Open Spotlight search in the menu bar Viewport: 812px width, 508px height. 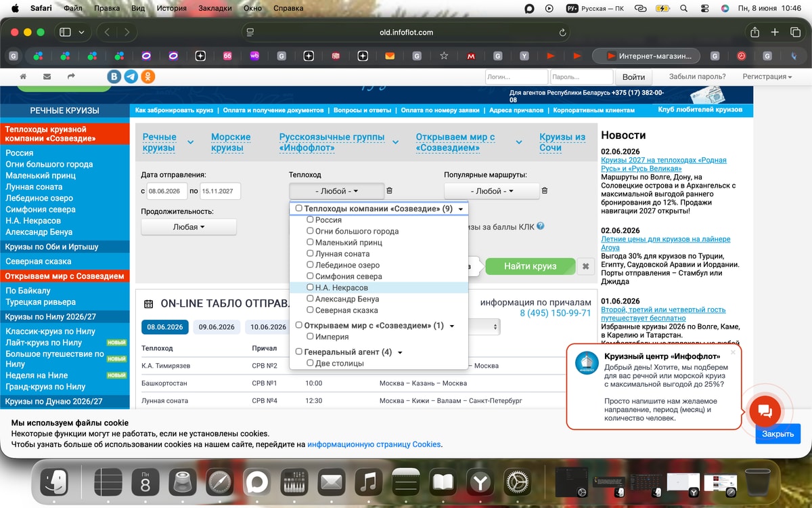683,8
